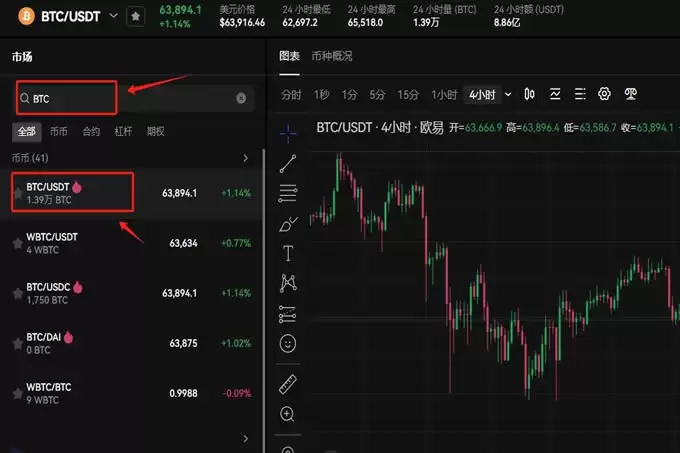Select the text annotation tool

coord(288,253)
